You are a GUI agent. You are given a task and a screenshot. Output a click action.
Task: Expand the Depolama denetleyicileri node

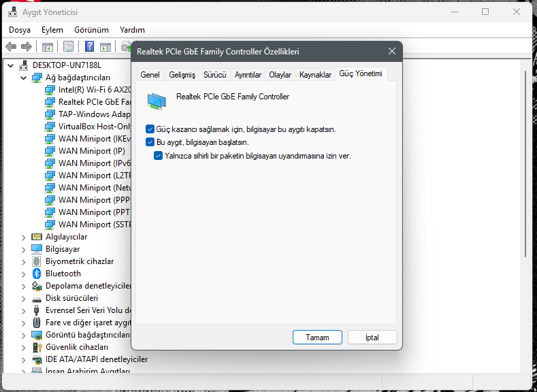(x=23, y=287)
